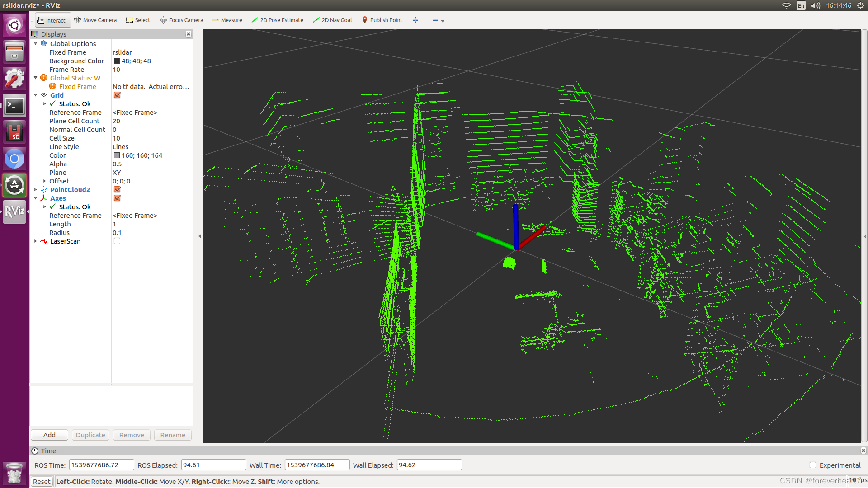Click the plus icon to add a toolbar tool
Screen dimensions: 868x488
415,20
